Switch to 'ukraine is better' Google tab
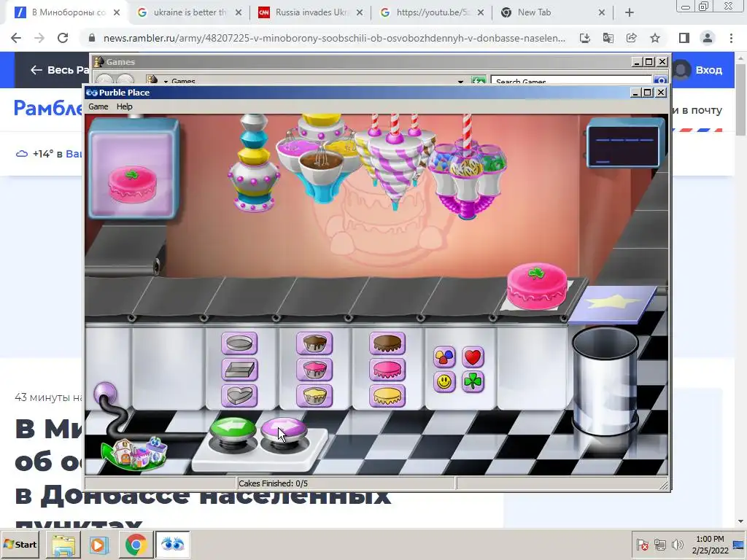 coord(189,12)
